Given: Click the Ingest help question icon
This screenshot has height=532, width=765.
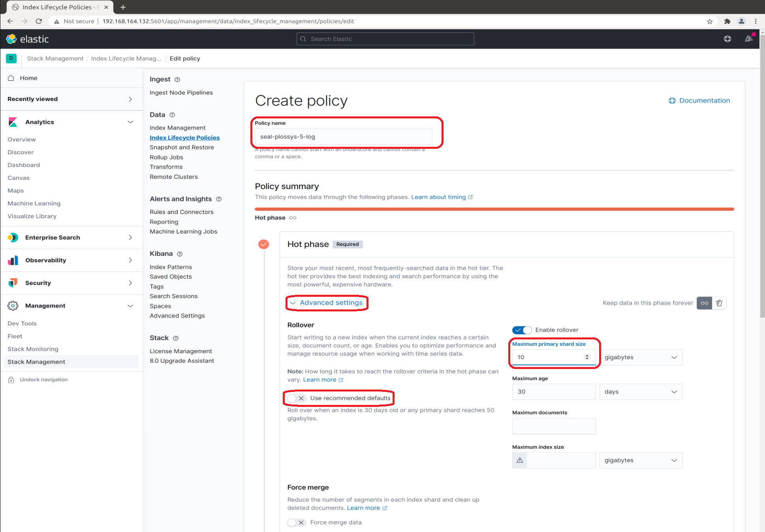Looking at the screenshot, I should point(177,79).
